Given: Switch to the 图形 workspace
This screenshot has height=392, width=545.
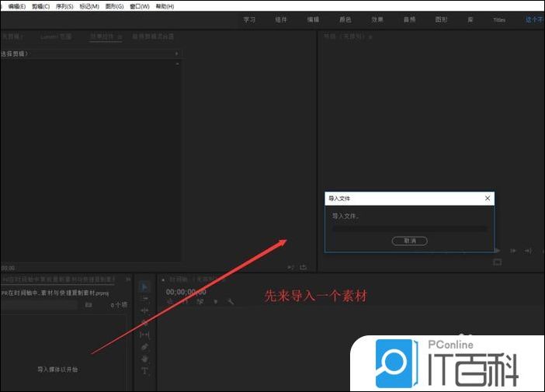Looking at the screenshot, I should click(442, 20).
